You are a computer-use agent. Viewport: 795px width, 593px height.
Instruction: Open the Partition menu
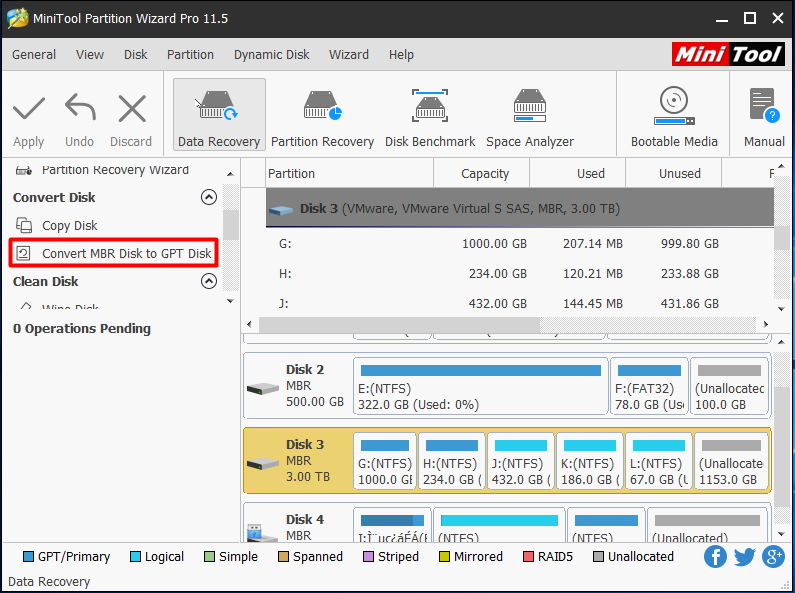click(190, 54)
